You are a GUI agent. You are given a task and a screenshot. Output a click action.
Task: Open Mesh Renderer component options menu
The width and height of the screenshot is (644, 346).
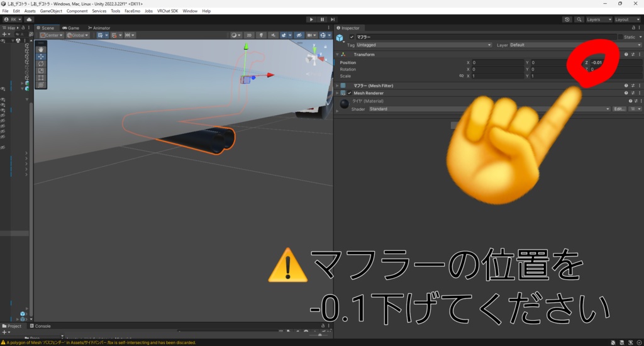[640, 93]
